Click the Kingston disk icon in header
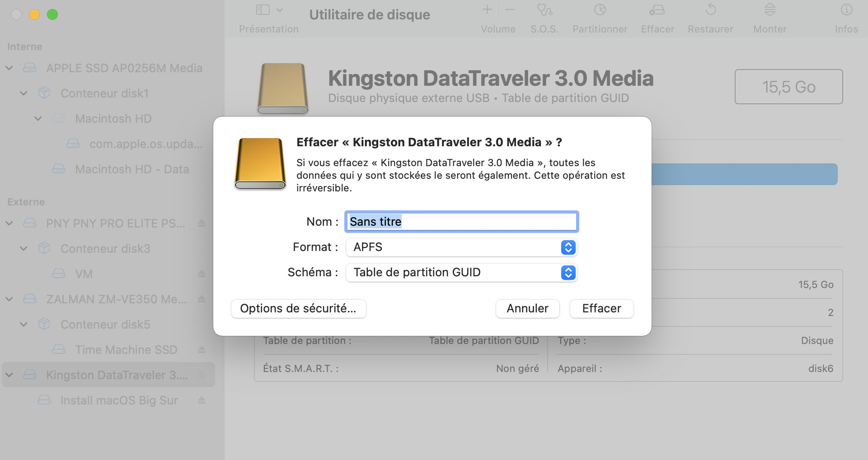 coord(283,88)
